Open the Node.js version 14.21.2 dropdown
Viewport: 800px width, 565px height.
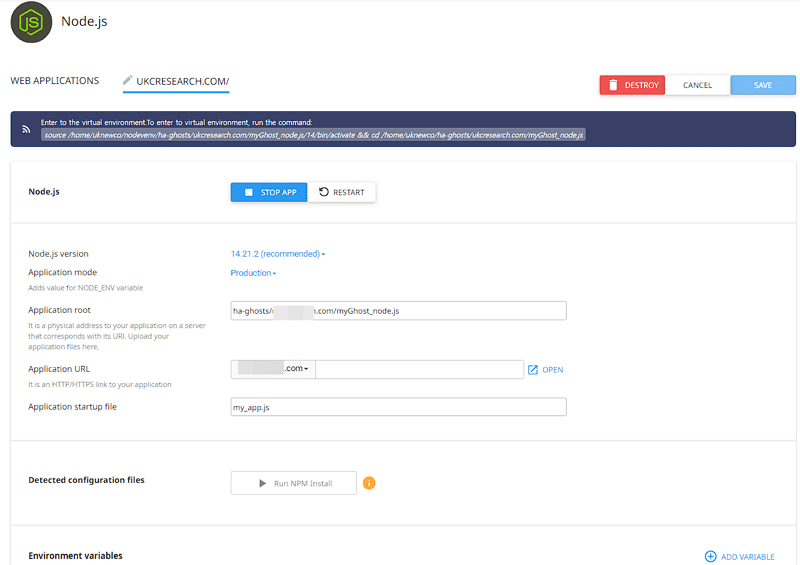(278, 254)
